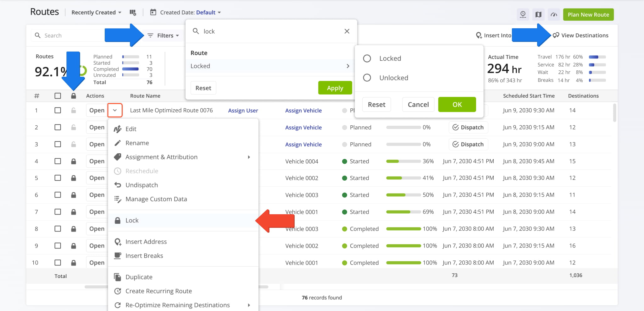644x311 pixels.
Task: Click the magnifier icon in the Search box
Action: (38, 35)
